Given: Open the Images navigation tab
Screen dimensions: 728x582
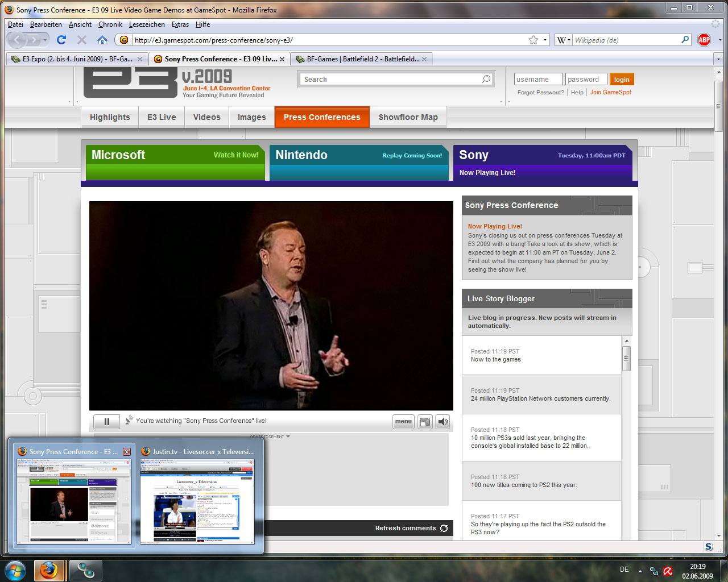Looking at the screenshot, I should coord(251,117).
